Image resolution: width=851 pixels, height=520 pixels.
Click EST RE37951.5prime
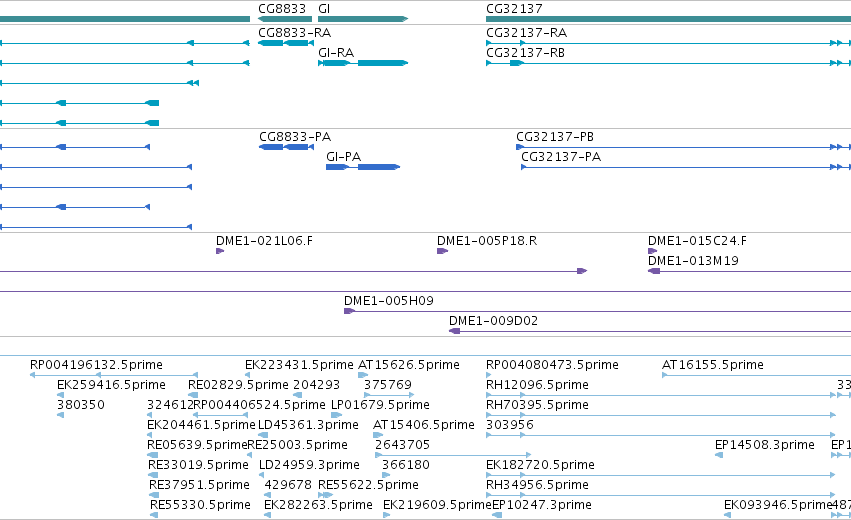[x=199, y=485]
